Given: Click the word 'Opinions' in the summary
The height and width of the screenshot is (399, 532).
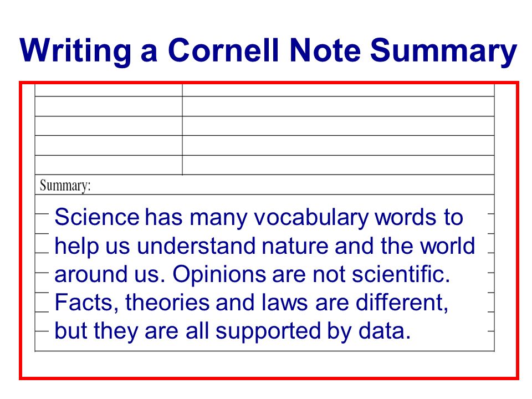Looking at the screenshot, I should pos(219,275).
